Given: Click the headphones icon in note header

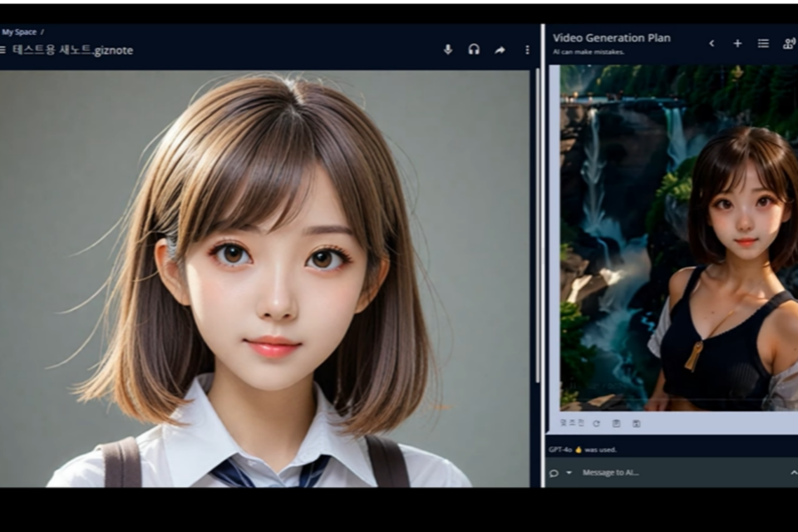Looking at the screenshot, I should tap(474, 50).
